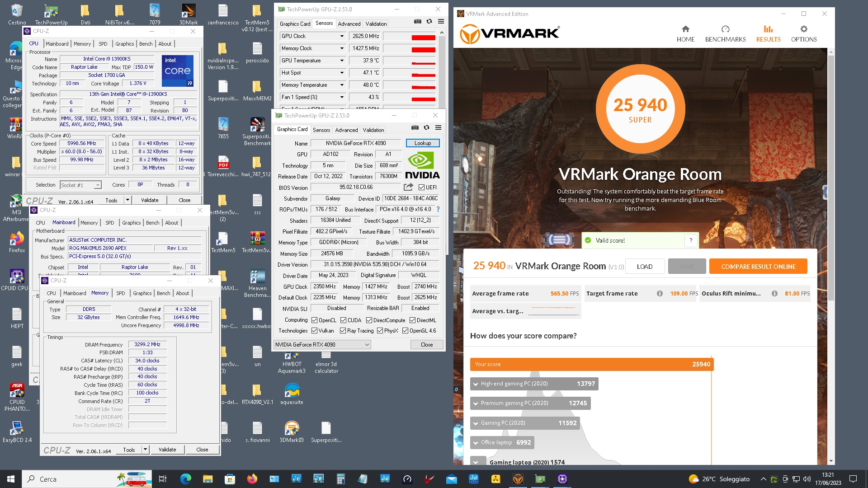This screenshot has height=488, width=868.
Task: Click Close button in GPU-Z Graphics Card window
Action: 427,345
